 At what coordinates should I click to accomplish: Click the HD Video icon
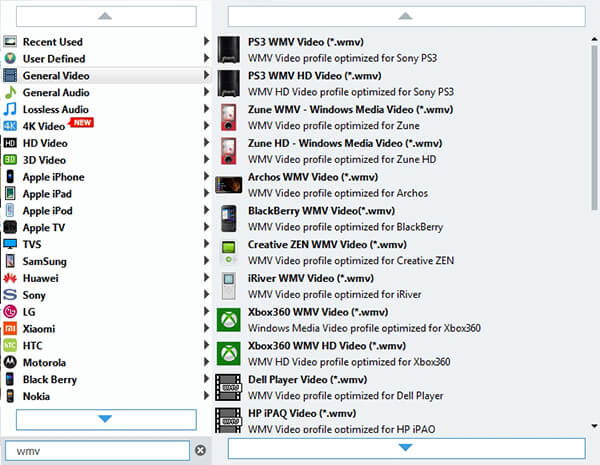tap(10, 143)
